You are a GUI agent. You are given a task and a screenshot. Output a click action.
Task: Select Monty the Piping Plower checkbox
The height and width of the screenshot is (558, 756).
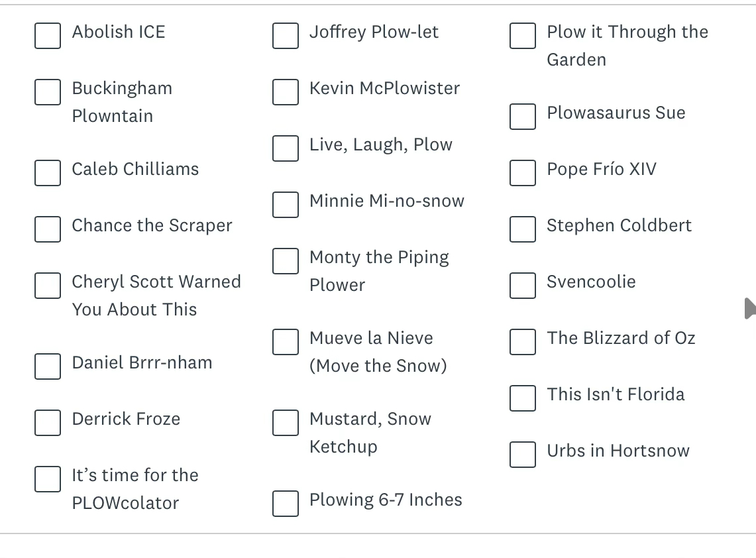286,261
